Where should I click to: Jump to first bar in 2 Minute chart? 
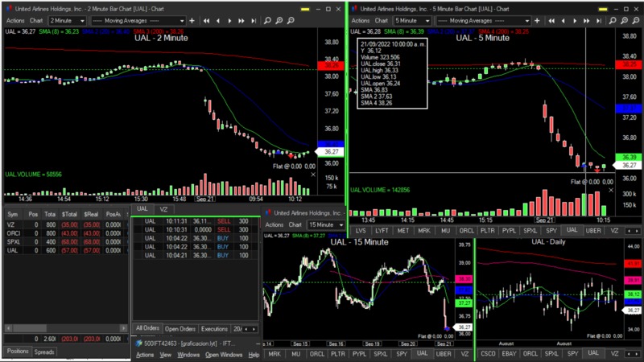point(207,20)
